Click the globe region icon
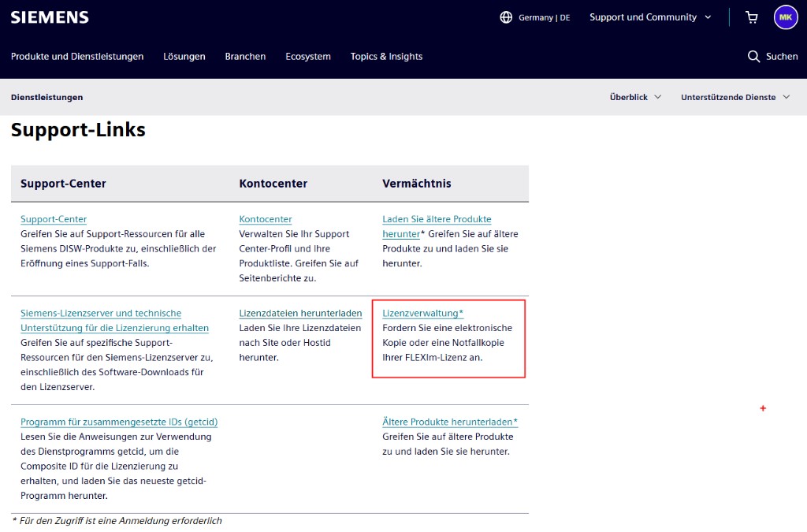Image resolution: width=807 pixels, height=532 pixels. click(506, 17)
